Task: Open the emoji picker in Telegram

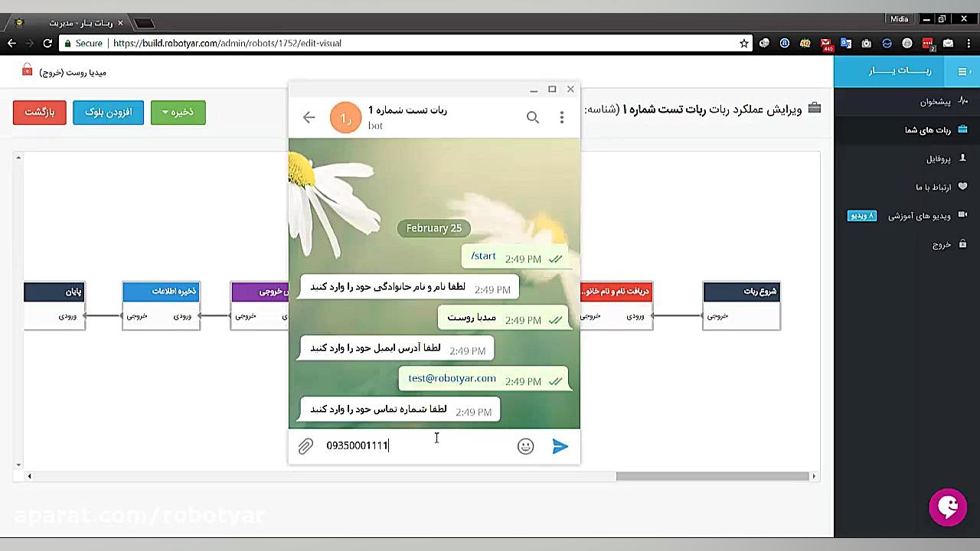Action: [x=525, y=446]
